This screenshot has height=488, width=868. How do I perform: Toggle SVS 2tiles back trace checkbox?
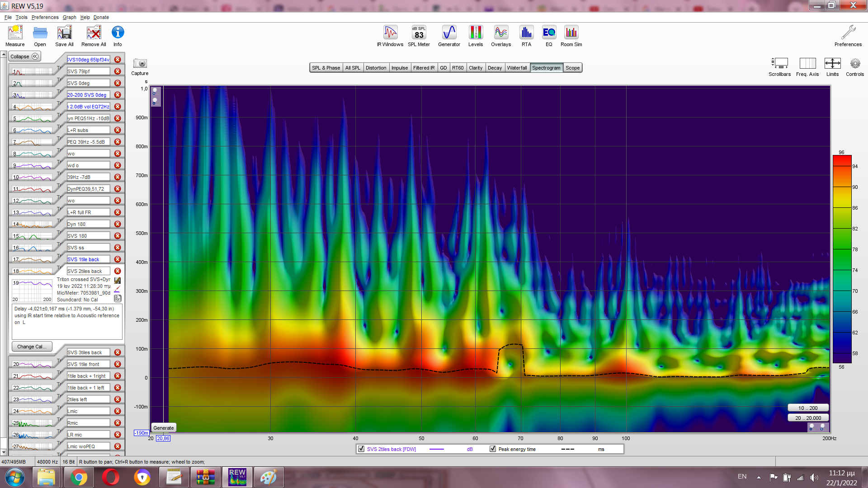(x=361, y=449)
